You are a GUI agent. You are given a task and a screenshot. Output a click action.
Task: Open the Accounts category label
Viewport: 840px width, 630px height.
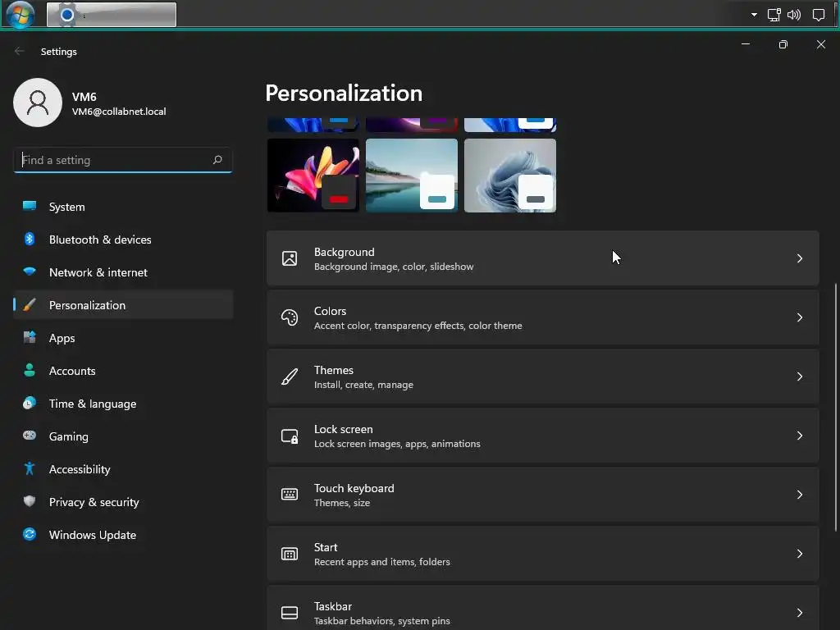(x=72, y=371)
